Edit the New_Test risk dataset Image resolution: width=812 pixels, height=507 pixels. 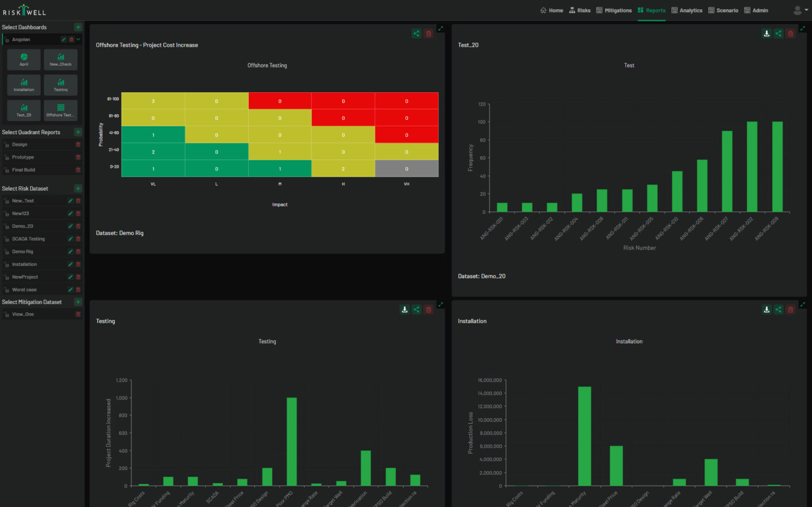click(70, 201)
